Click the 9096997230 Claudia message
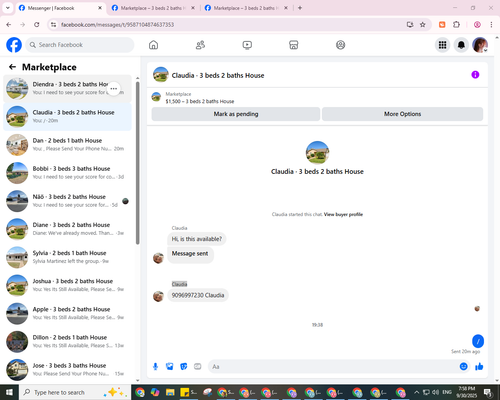 point(198,295)
